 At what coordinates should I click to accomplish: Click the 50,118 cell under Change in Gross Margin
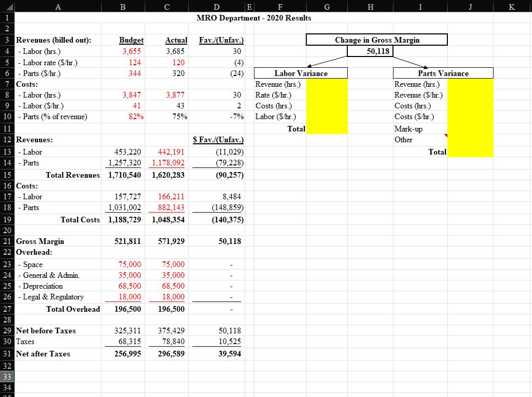(x=370, y=51)
